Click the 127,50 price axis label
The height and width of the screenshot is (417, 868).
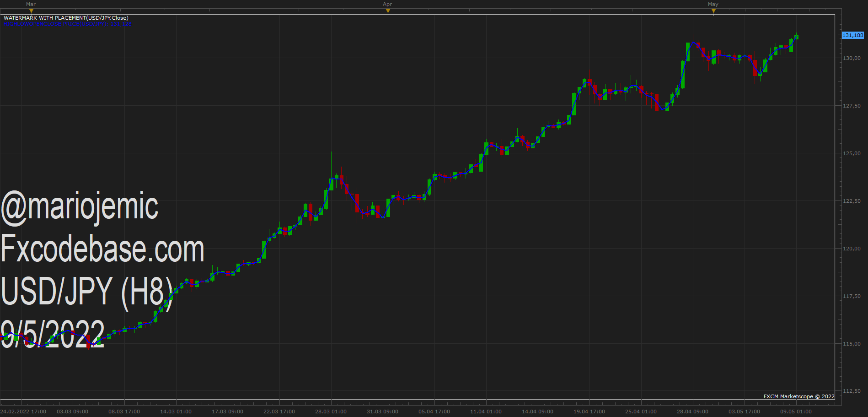click(852, 106)
